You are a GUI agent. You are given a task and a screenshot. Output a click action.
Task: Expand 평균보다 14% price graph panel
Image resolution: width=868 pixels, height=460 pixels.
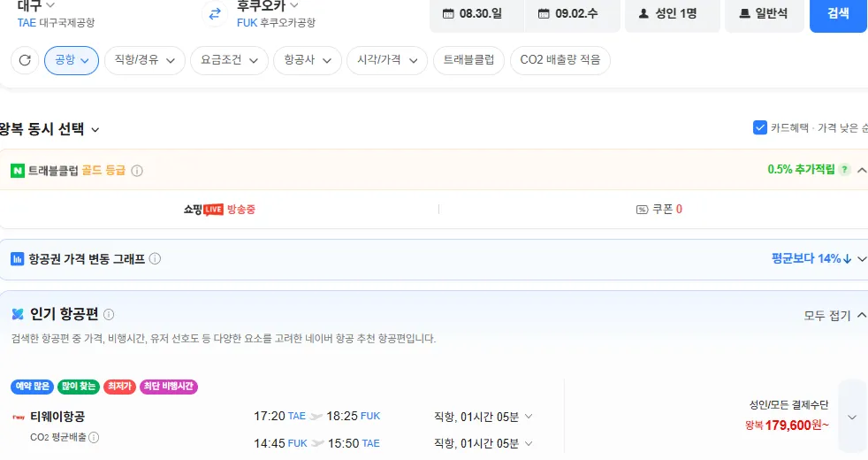point(861,259)
